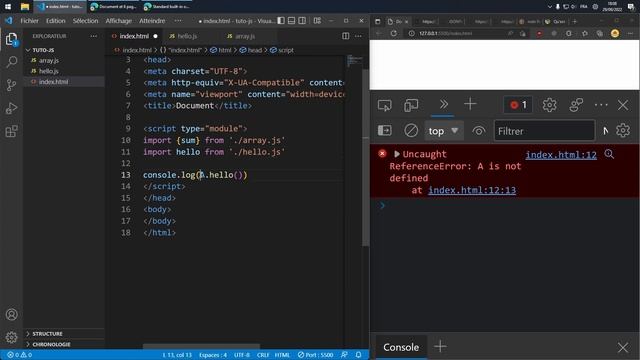
Task: Open DevTools customize ellipsis menu
Action: [x=601, y=105]
